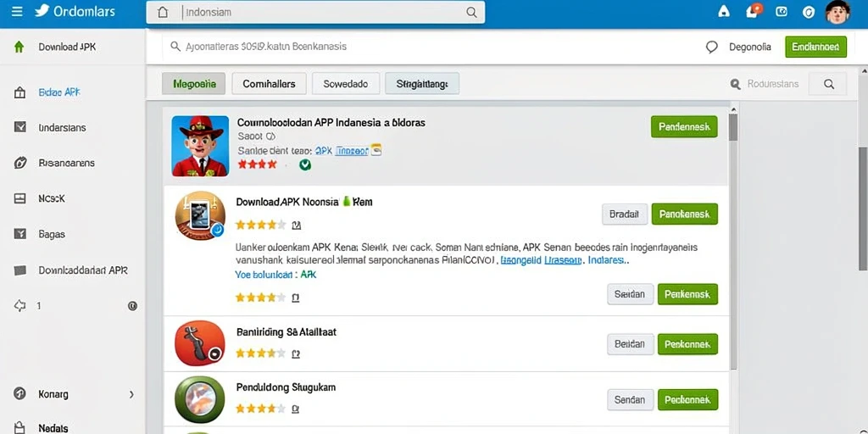The image size is (868, 434).
Task: Click the green verified check under the first app
Action: (x=304, y=164)
